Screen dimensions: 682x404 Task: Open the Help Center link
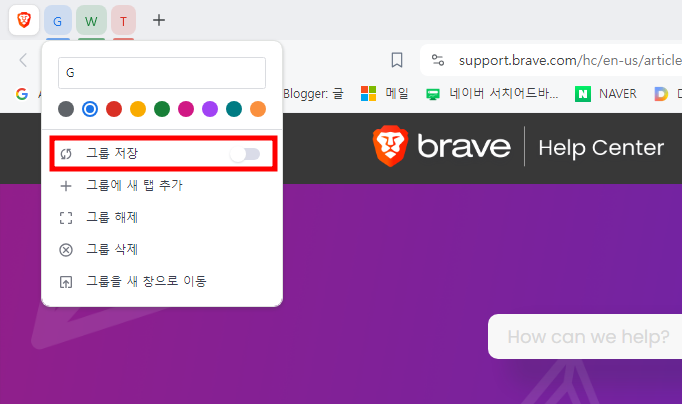coord(601,148)
